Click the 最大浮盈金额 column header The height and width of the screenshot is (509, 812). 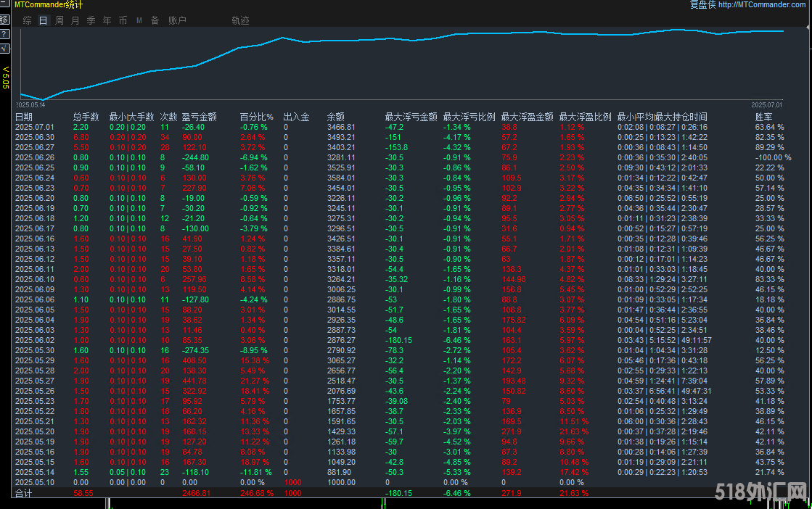pos(527,117)
